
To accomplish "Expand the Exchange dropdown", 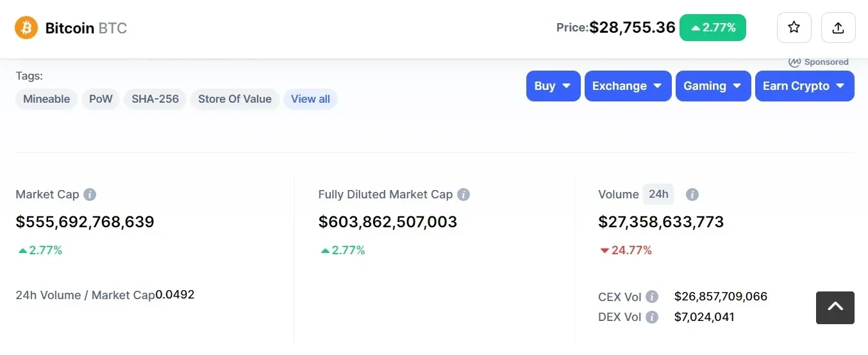I will pos(628,86).
